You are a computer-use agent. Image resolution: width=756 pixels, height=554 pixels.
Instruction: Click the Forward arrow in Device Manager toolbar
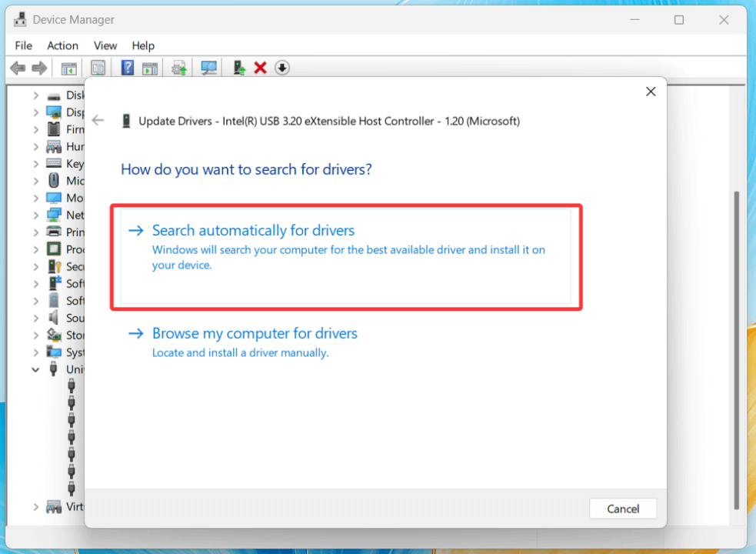point(39,68)
